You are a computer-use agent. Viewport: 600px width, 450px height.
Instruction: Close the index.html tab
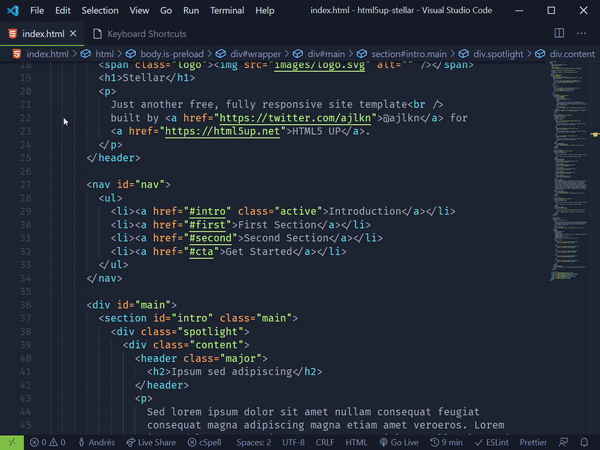[x=73, y=34]
